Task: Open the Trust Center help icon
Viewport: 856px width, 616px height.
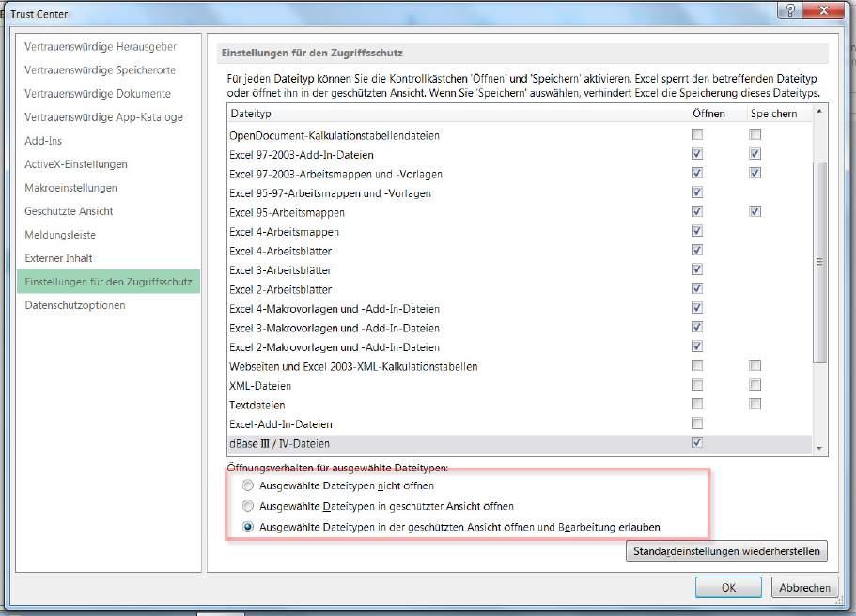Action: (790, 9)
